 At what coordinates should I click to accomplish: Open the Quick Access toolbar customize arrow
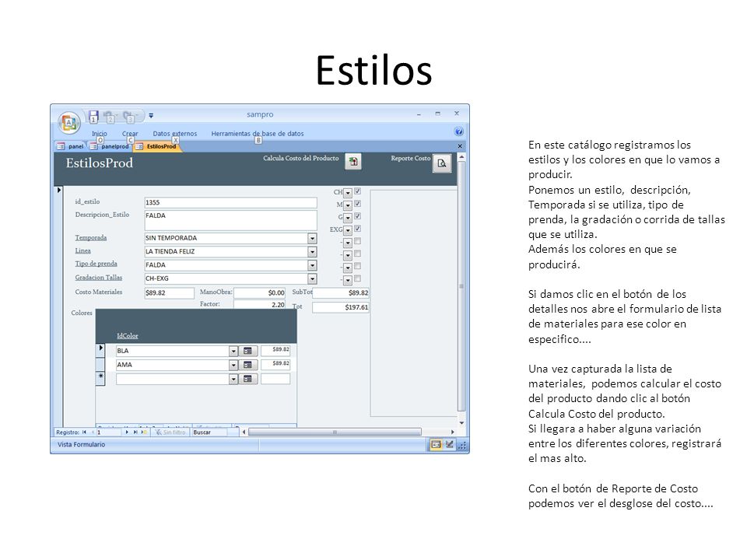click(151, 116)
